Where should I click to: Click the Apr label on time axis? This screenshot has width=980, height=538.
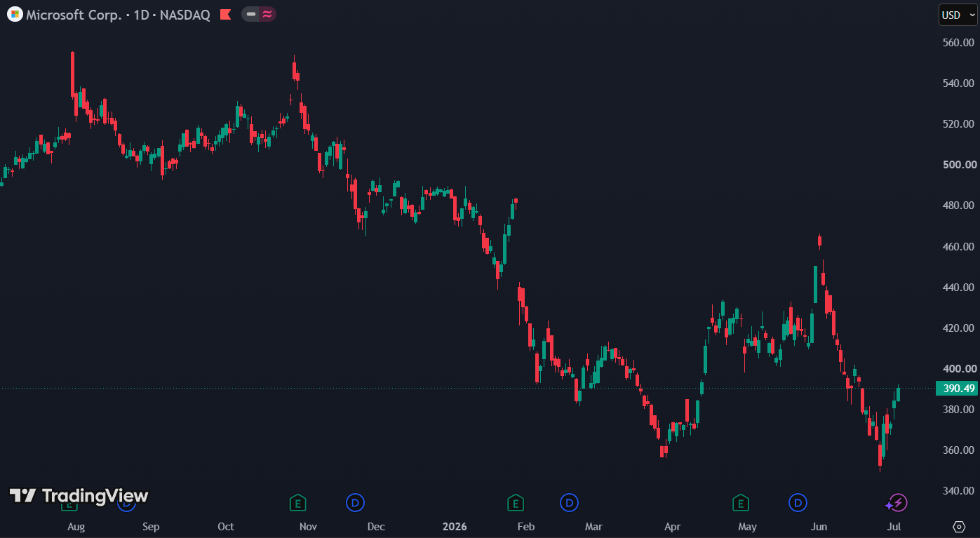(x=673, y=527)
